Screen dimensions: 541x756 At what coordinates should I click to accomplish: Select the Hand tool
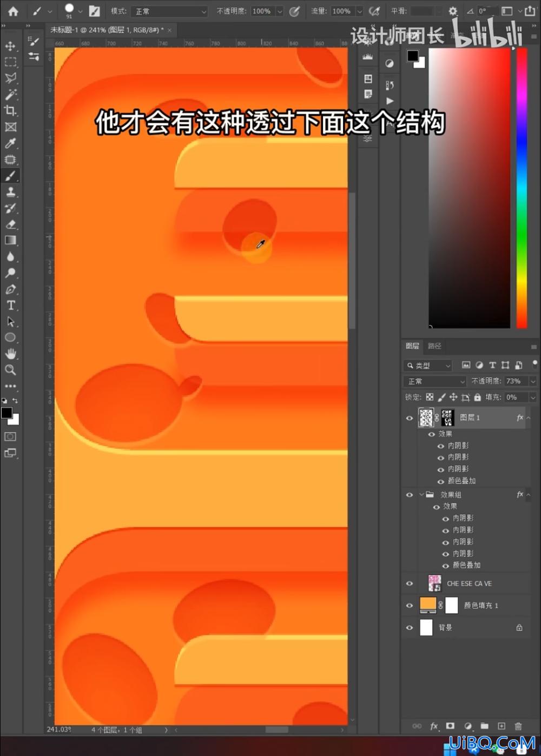[x=10, y=354]
